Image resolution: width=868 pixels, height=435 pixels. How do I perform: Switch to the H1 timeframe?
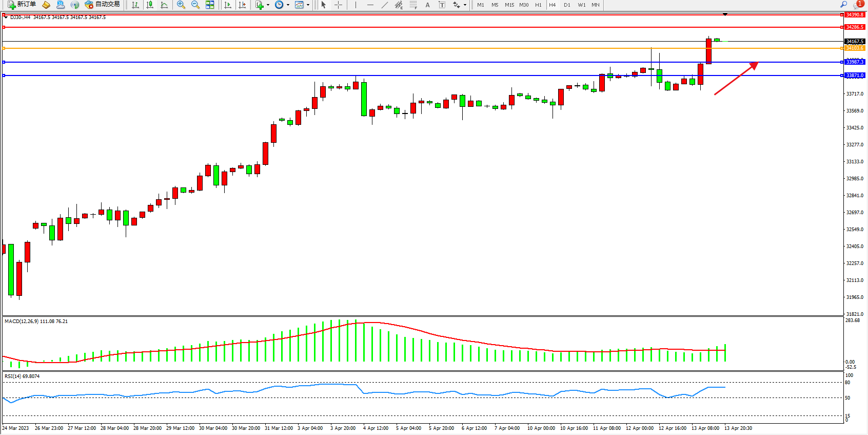538,5
